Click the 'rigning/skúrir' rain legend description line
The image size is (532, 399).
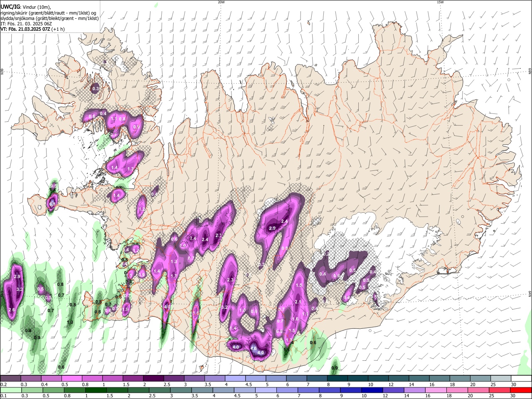[x=48, y=12]
